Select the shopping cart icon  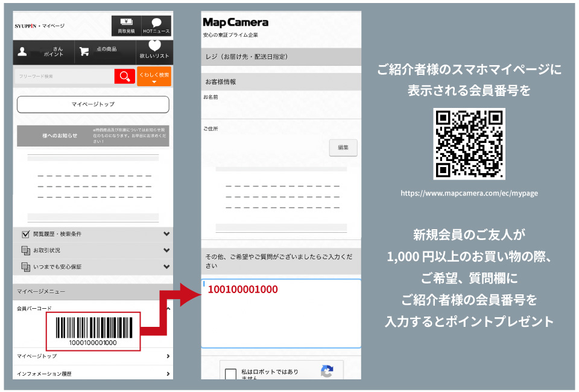pos(84,51)
